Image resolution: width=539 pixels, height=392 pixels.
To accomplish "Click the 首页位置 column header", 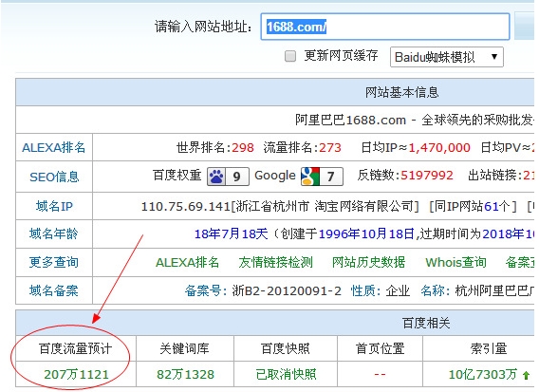I will point(381,348).
